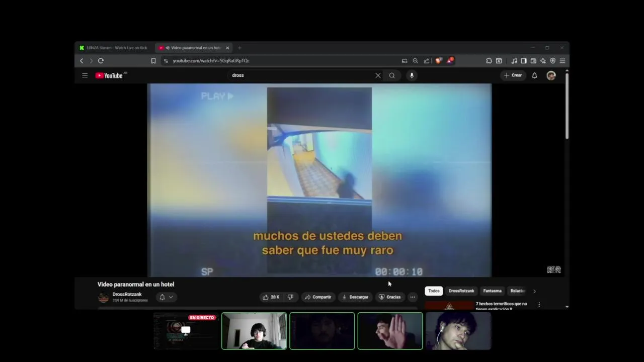Click the page vertical scrollbar thumb

pos(567,106)
